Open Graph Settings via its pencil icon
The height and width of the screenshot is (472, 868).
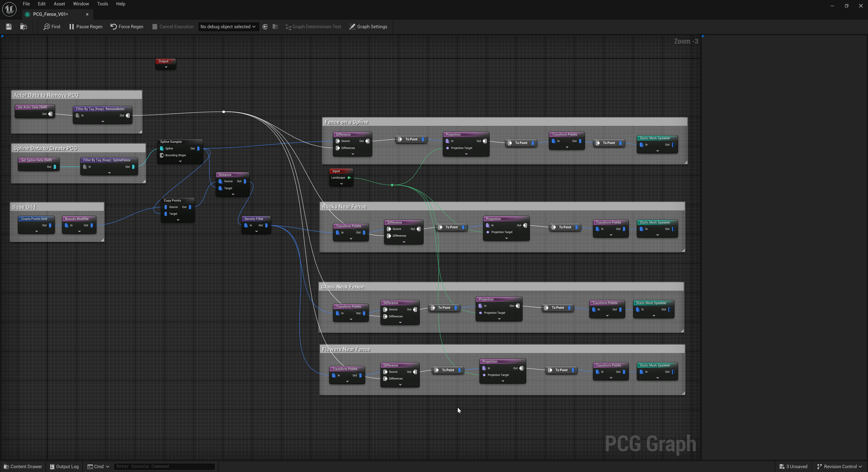click(x=352, y=27)
